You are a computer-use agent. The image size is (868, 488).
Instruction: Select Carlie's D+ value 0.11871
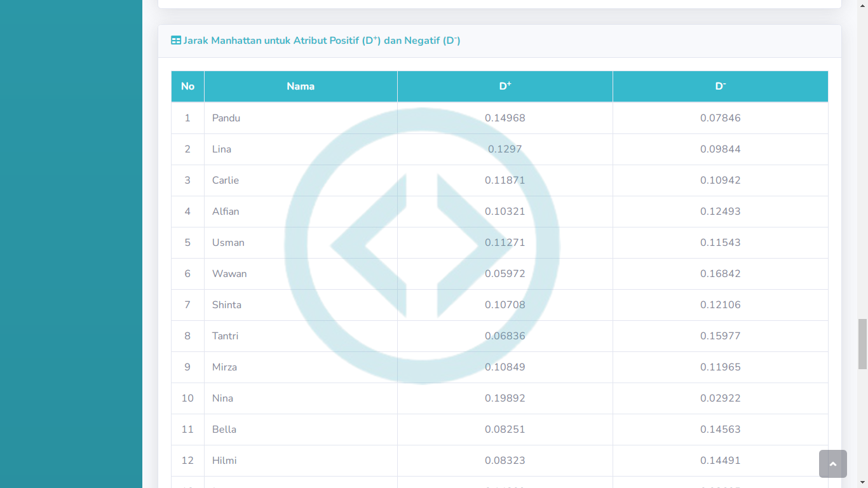click(505, 180)
